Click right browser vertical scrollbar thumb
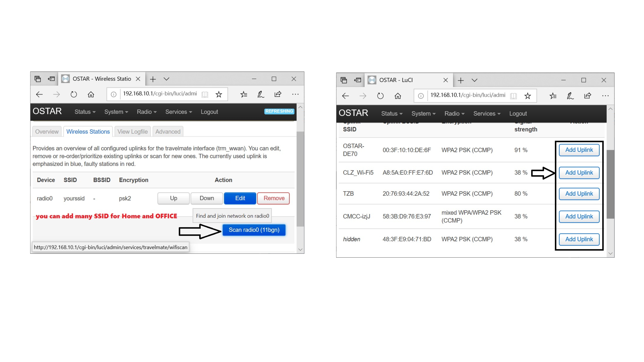Image resolution: width=644 pixels, height=362 pixels. point(610,184)
